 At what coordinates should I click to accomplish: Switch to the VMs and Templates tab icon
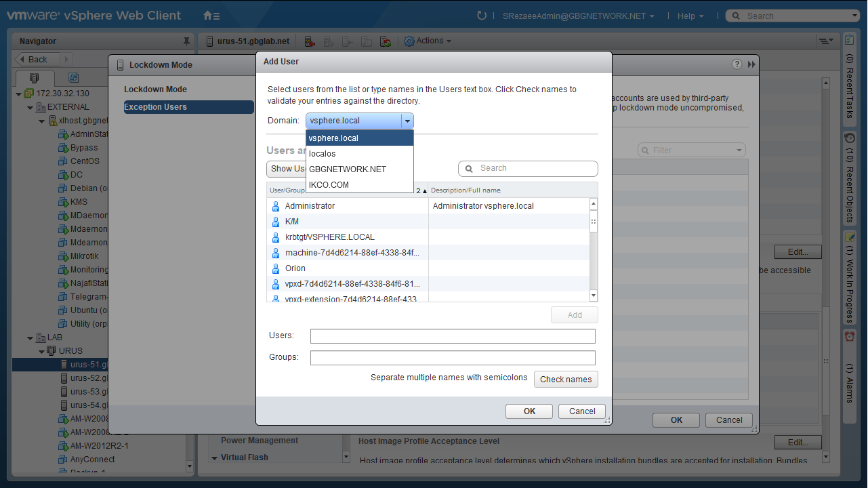point(74,77)
